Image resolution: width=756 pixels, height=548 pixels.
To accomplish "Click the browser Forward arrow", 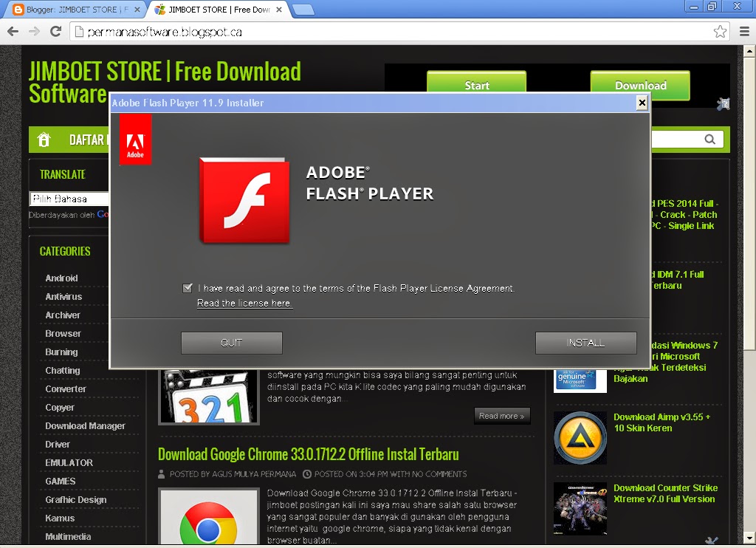I will (34, 32).
